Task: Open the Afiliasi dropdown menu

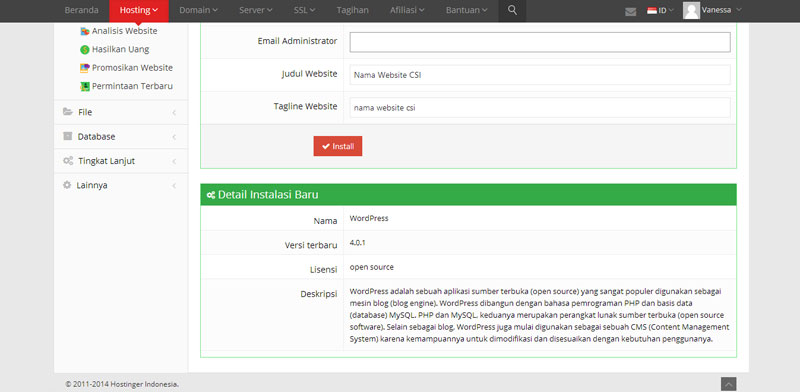Action: [x=407, y=10]
